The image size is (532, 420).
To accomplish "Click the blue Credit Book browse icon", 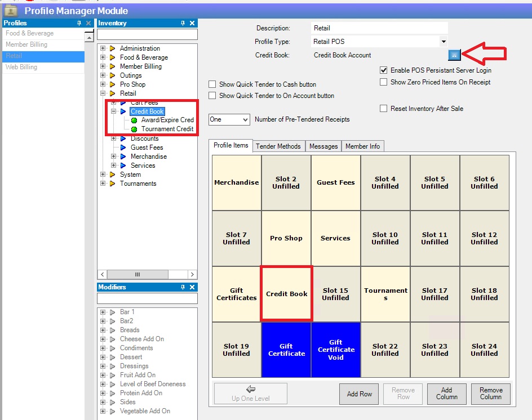I will coord(455,55).
